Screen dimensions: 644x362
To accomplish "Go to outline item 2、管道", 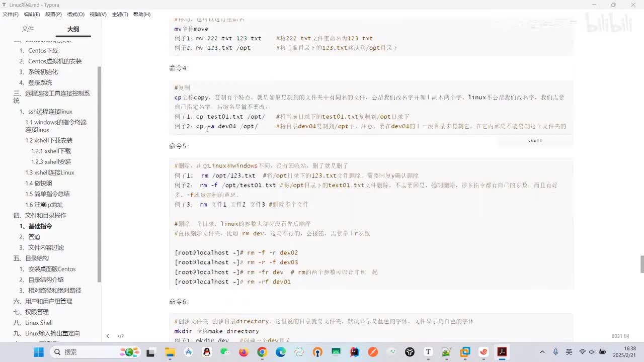I will coord(30,237).
